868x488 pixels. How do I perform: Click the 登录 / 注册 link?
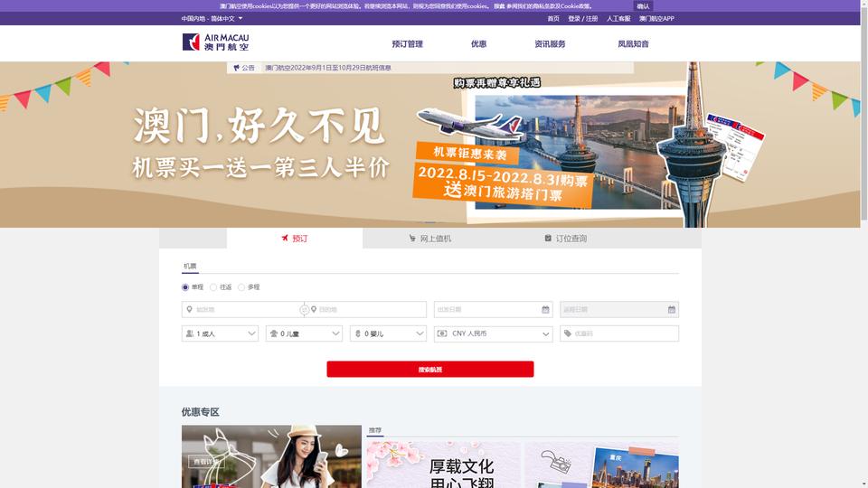[x=583, y=19]
